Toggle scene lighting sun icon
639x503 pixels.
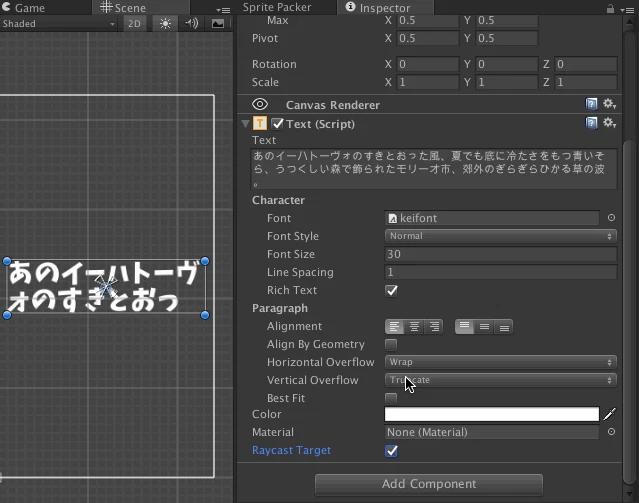[x=165, y=24]
